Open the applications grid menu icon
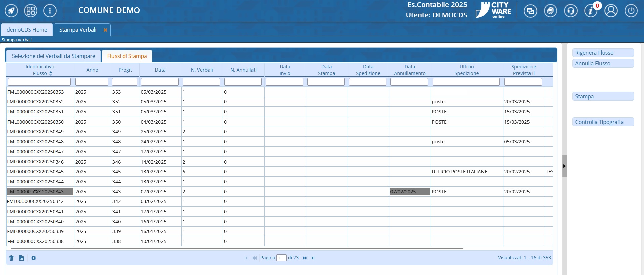This screenshot has height=275, width=644. (x=31, y=11)
